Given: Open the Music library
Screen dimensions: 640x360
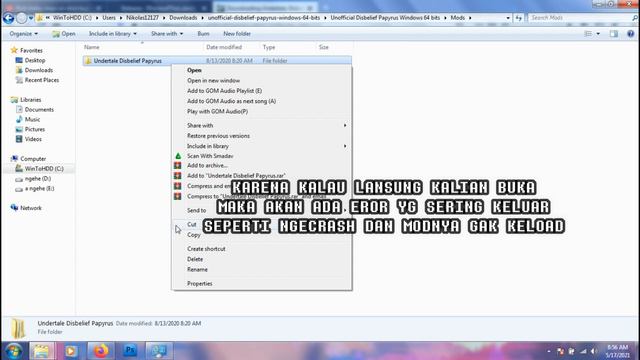Looking at the screenshot, I should click(28, 119).
